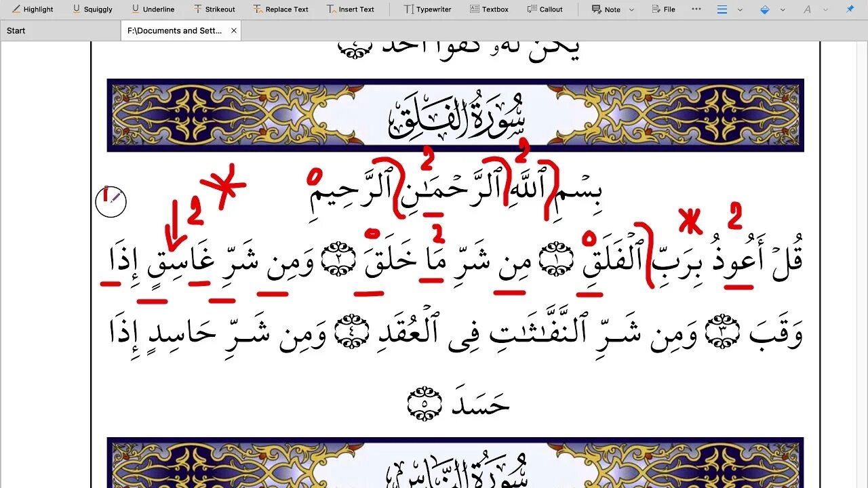The image size is (868, 488).
Task: Select the Note comment tool
Action: [606, 9]
